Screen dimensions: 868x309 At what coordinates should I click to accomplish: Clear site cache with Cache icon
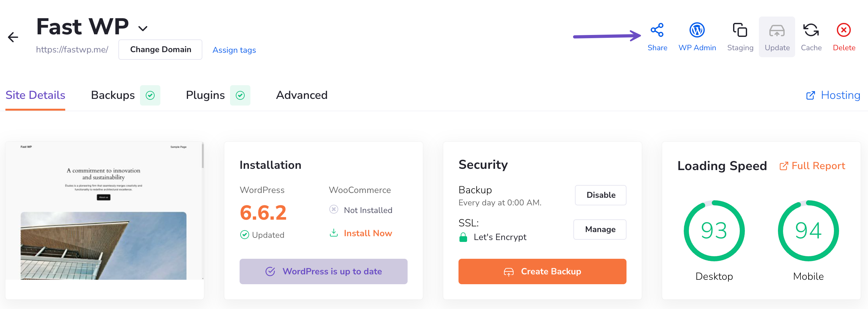tap(811, 30)
